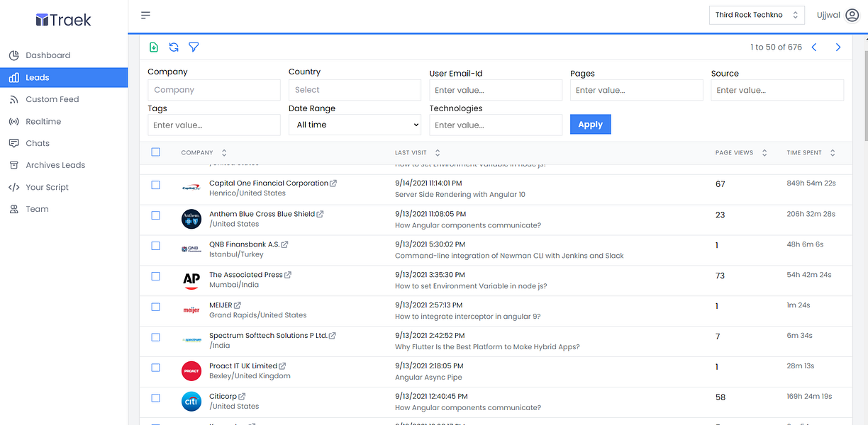
Task: Focus the Company filter input
Action: [214, 90]
